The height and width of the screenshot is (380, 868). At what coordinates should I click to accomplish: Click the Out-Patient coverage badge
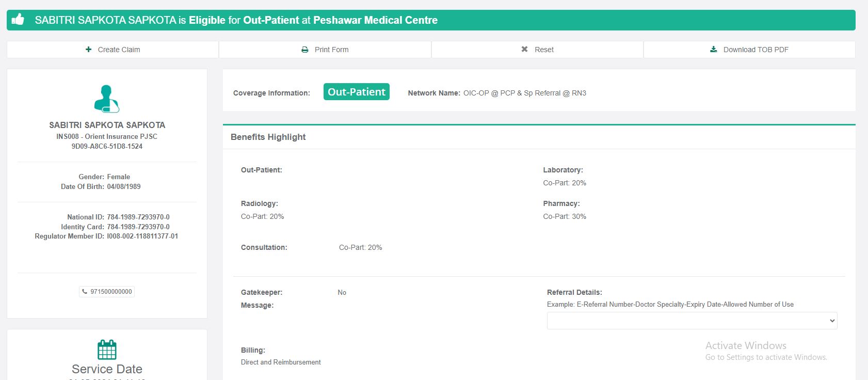356,92
